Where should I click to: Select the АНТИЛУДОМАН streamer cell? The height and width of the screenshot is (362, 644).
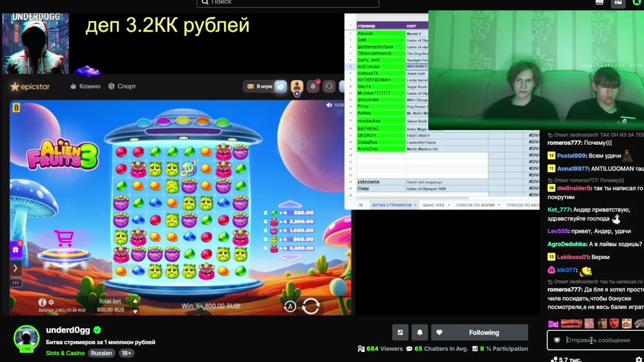(x=381, y=80)
